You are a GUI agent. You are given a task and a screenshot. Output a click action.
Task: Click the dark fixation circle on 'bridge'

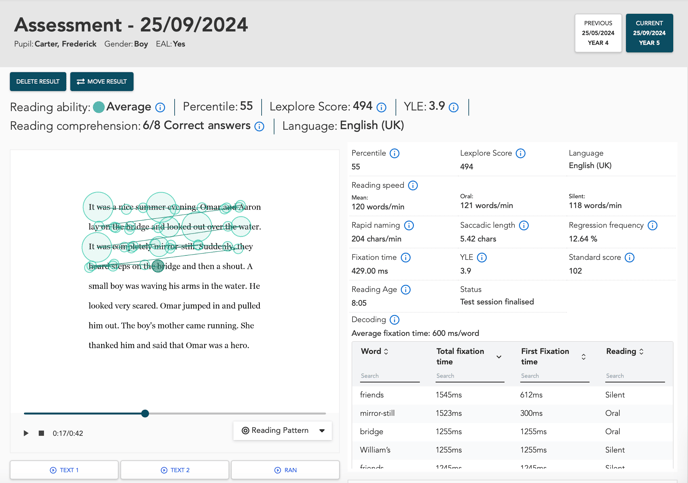coord(158,266)
